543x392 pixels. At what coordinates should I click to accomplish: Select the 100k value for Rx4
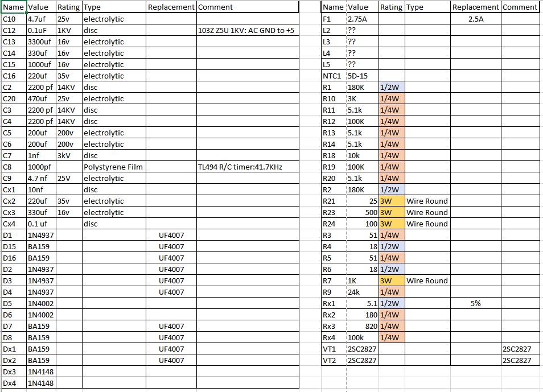click(x=363, y=337)
